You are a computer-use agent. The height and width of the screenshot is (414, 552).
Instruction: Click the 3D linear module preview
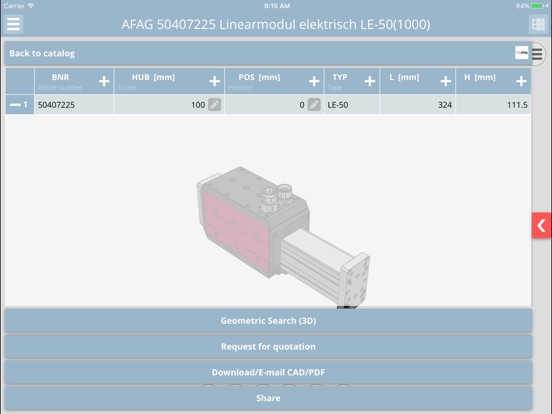pyautogui.click(x=283, y=237)
